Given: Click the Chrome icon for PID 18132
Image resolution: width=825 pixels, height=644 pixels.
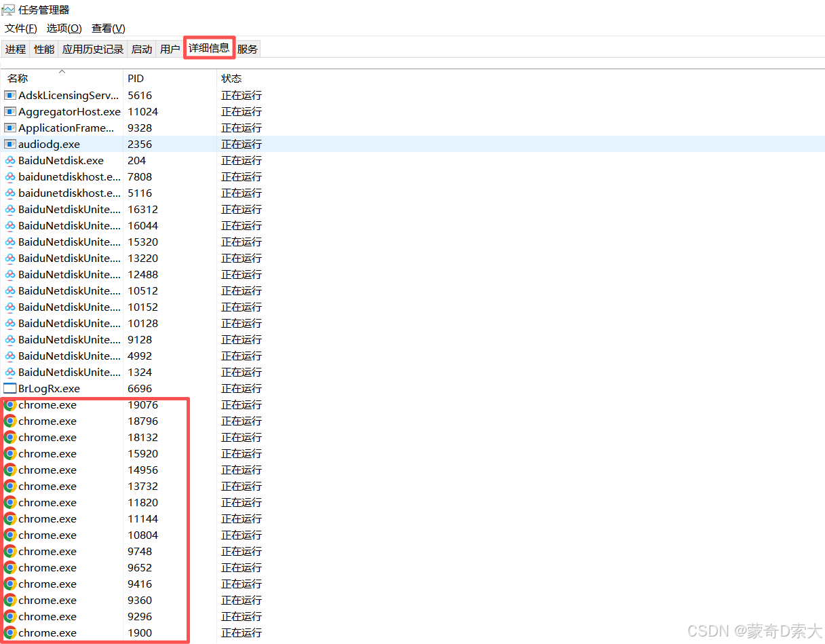Looking at the screenshot, I should pyautogui.click(x=10, y=437).
